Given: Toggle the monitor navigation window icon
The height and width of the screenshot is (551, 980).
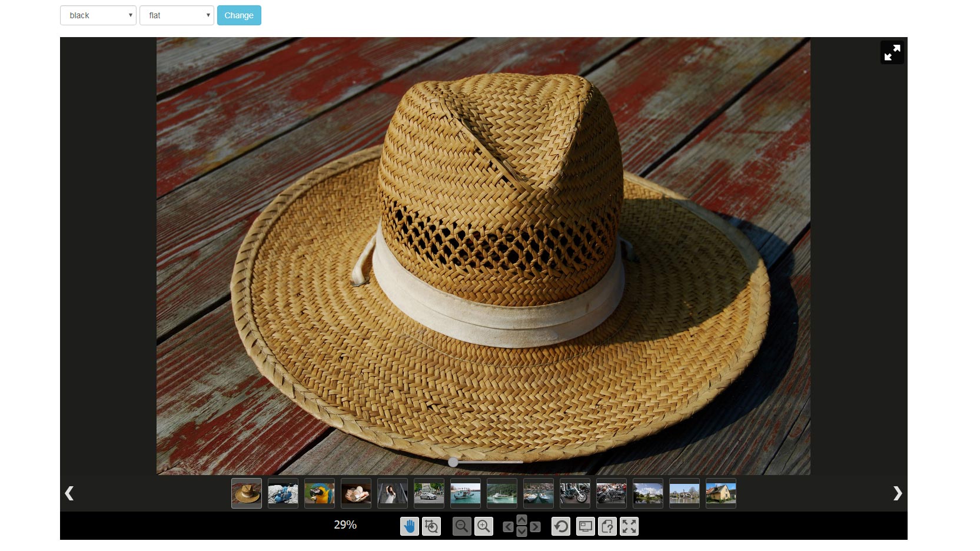Looking at the screenshot, I should [585, 526].
